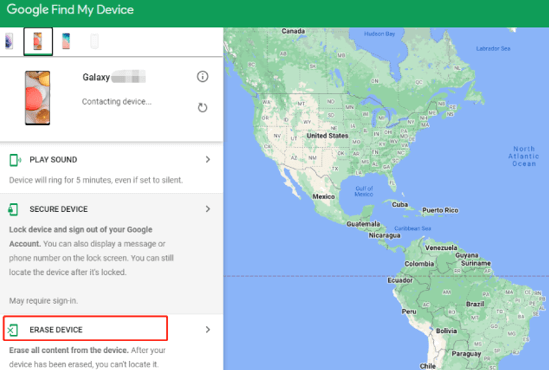Viewport: 549px width, 370px height.
Task: Select the highlighted orange Galaxy device tab
Action: coord(38,42)
